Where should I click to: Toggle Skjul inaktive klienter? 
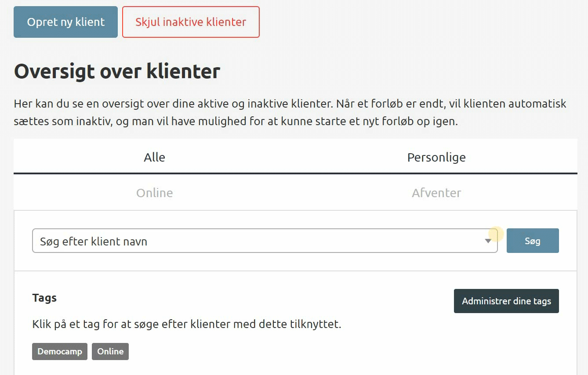[191, 22]
